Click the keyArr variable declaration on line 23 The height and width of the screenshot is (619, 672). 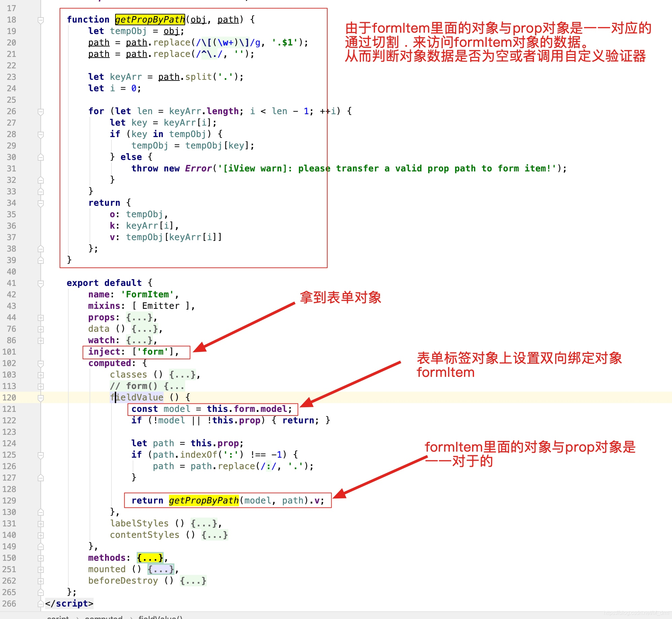click(x=126, y=77)
